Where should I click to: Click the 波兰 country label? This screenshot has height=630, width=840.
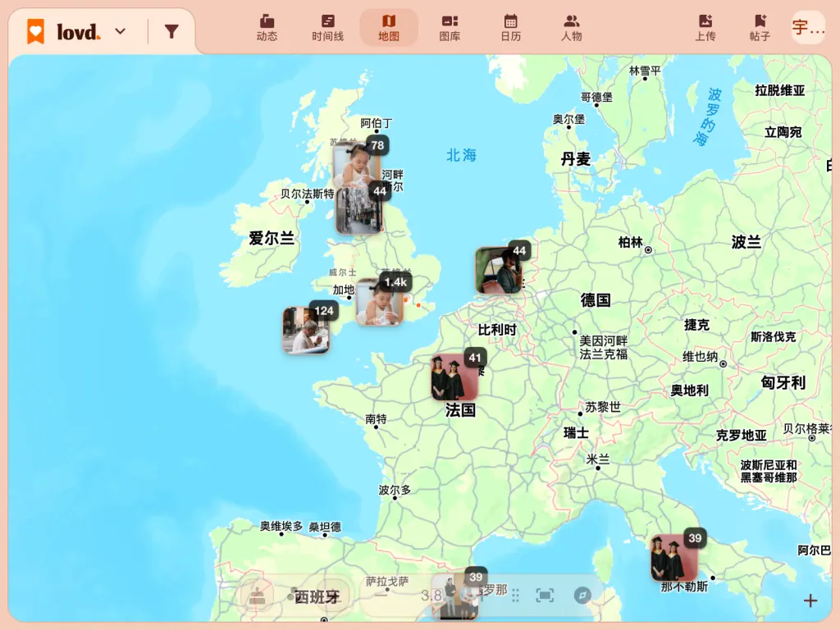point(746,242)
